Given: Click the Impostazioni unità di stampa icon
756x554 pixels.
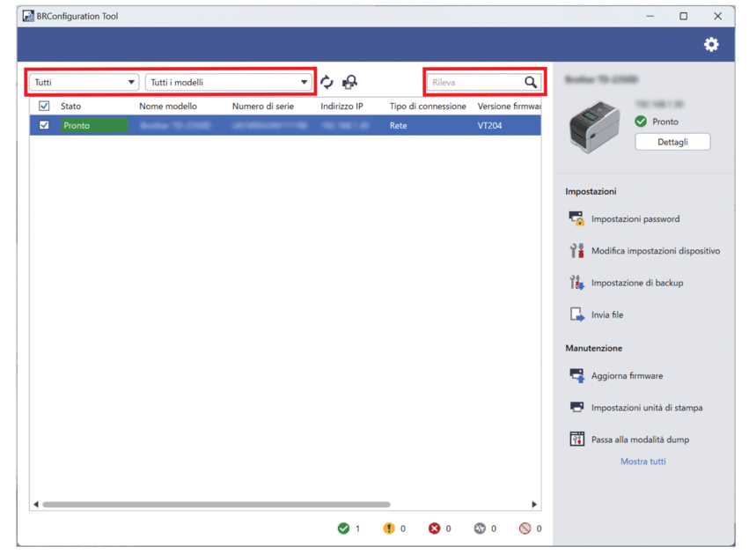Looking at the screenshot, I should 576,407.
